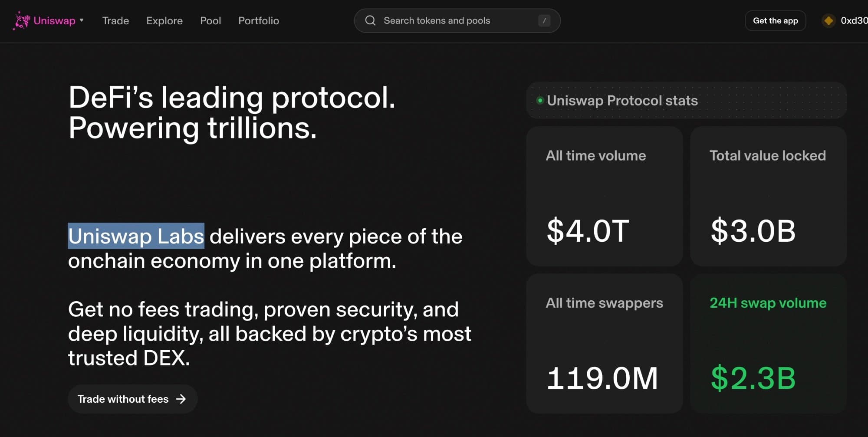The image size is (868, 437).
Task: Click the Uniswap unicorn logo icon
Action: (x=22, y=20)
